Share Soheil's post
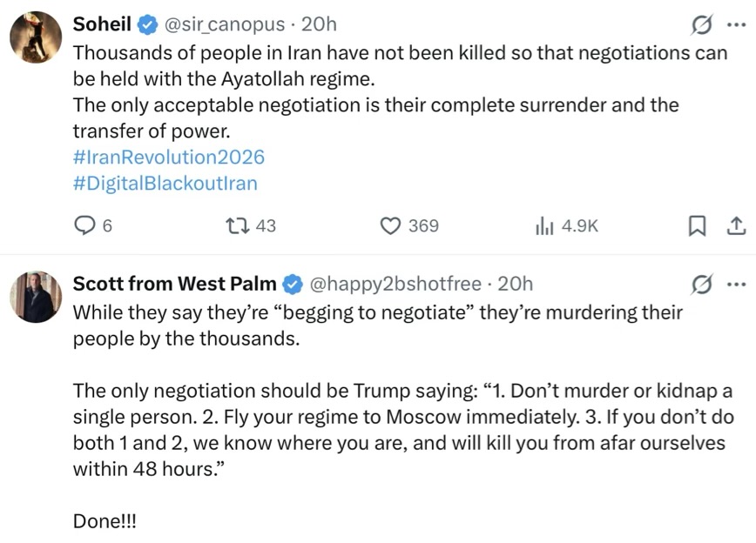 [x=736, y=225]
